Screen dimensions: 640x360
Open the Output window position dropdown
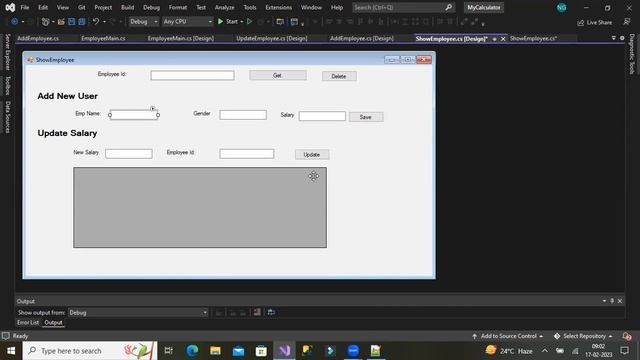(x=604, y=301)
